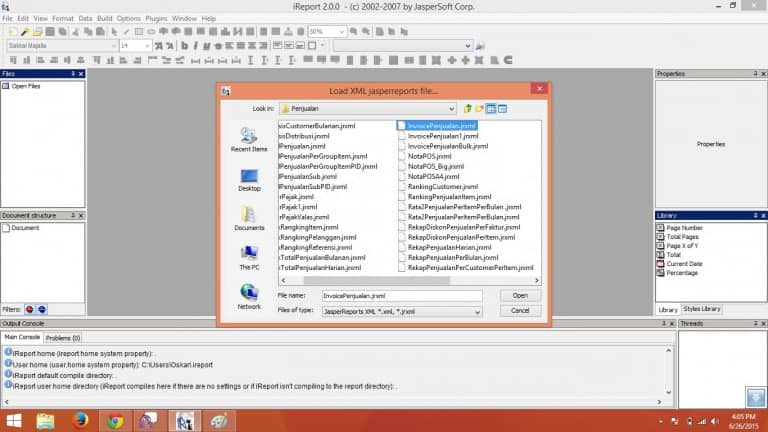Switch file dialog to Details view
Image resolution: width=768 pixels, height=432 pixels.
[503, 109]
